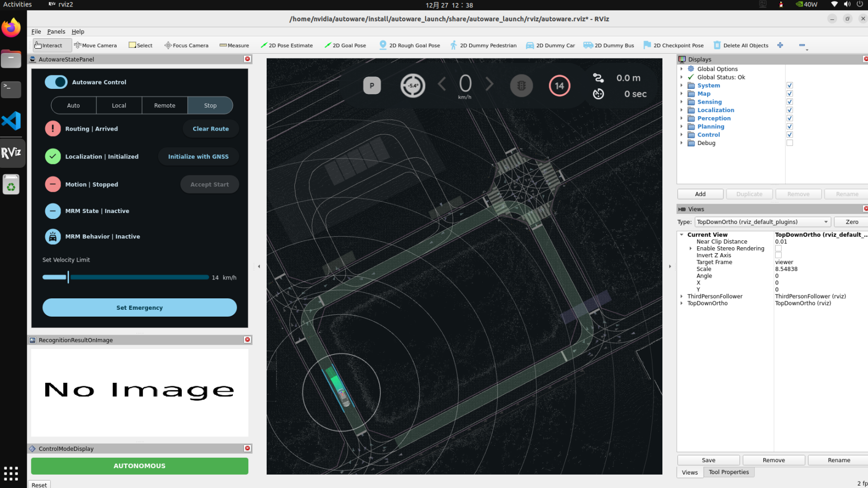
Task: Enable the Debug display checkbox
Action: 790,142
